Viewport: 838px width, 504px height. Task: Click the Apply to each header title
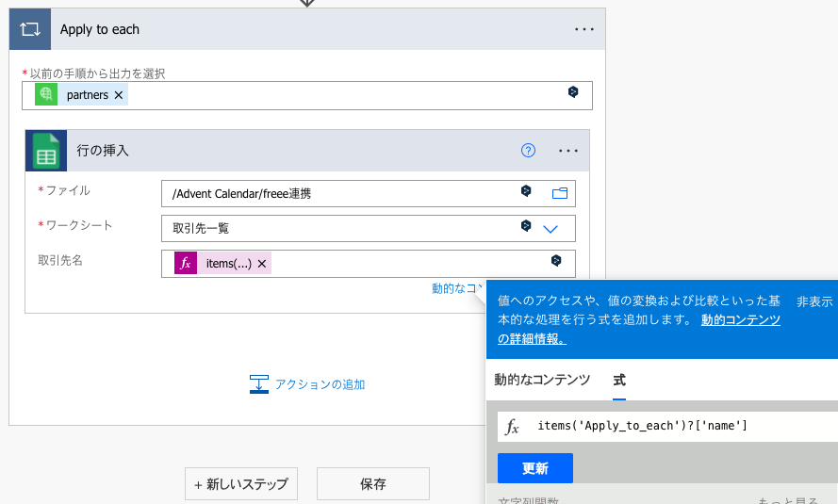point(99,29)
